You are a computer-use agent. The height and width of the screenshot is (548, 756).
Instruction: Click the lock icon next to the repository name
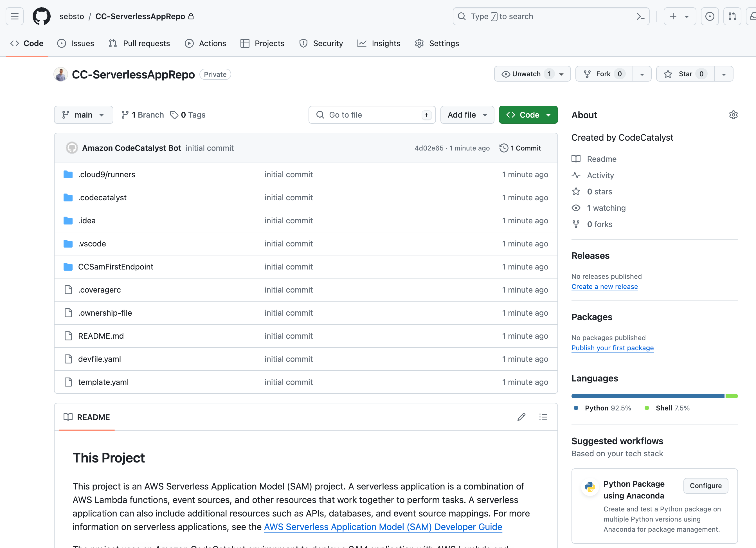[191, 16]
